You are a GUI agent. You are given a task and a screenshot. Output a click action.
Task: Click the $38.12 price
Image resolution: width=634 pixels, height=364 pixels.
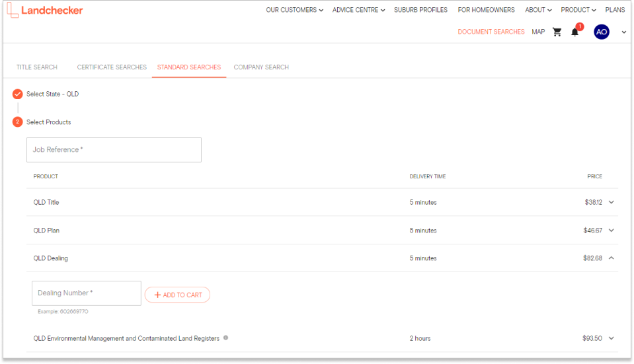593,202
